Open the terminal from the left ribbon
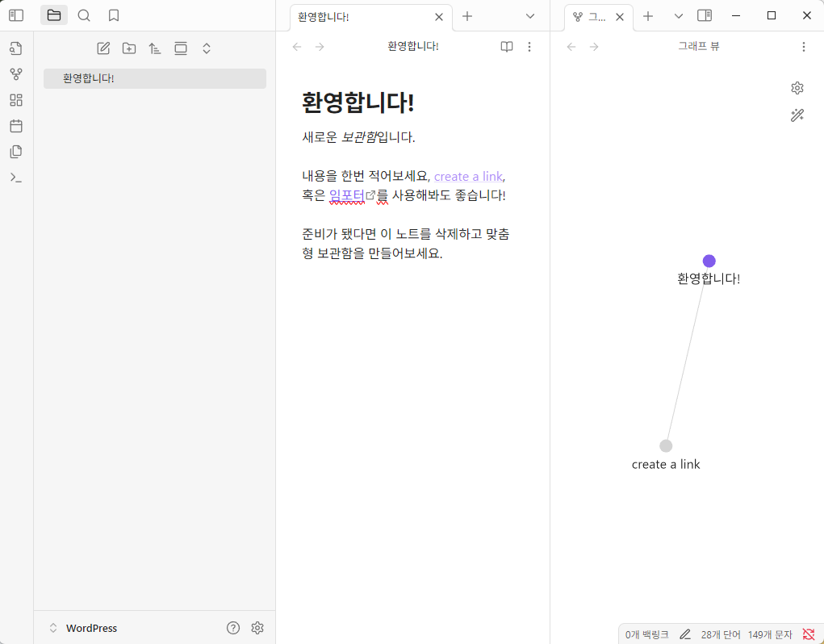824x644 pixels. [x=15, y=177]
